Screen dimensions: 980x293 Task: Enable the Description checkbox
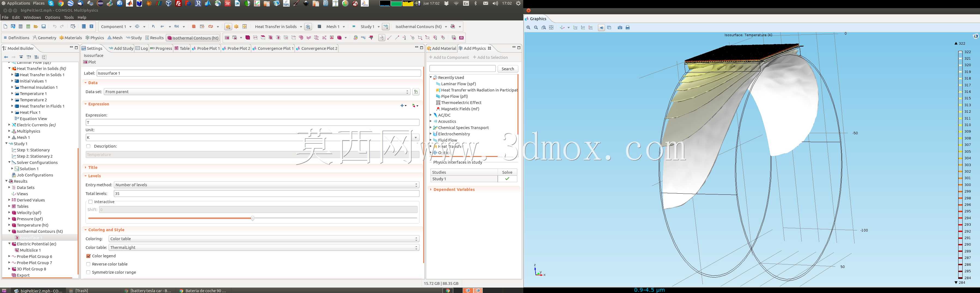coord(88,146)
